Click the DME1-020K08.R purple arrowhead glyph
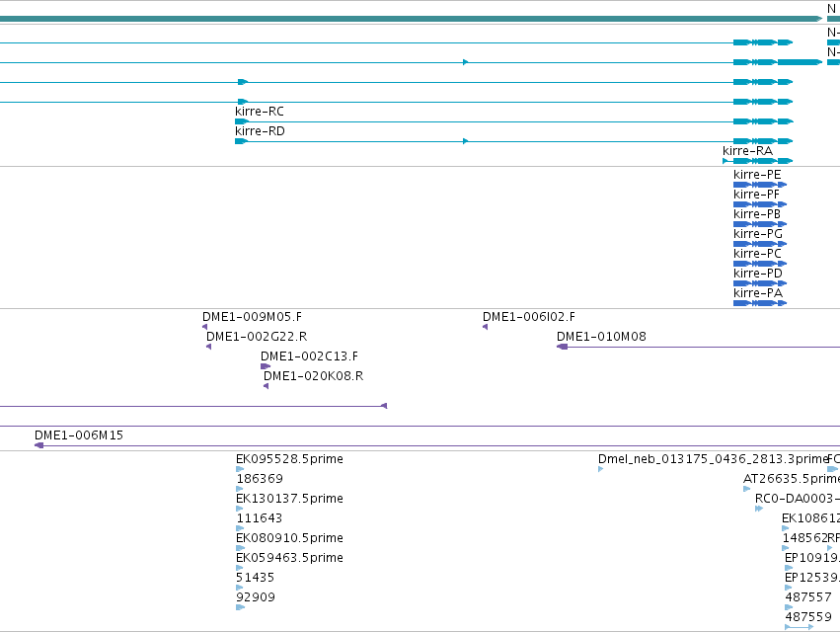 pyautogui.click(x=266, y=386)
